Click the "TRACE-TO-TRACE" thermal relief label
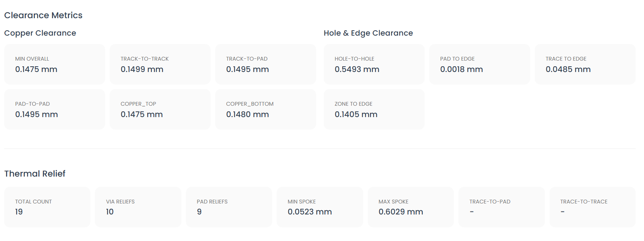This screenshot has height=241, width=644. [584, 202]
